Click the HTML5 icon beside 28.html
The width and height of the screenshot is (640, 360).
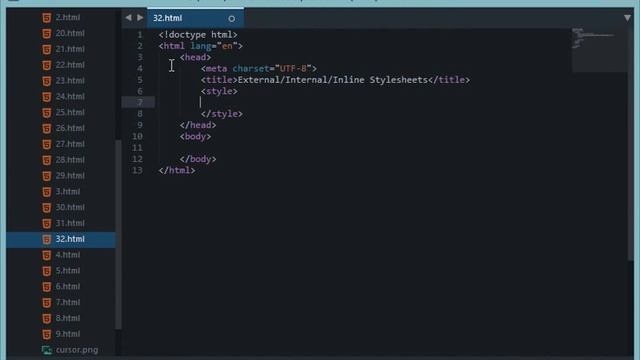47,160
